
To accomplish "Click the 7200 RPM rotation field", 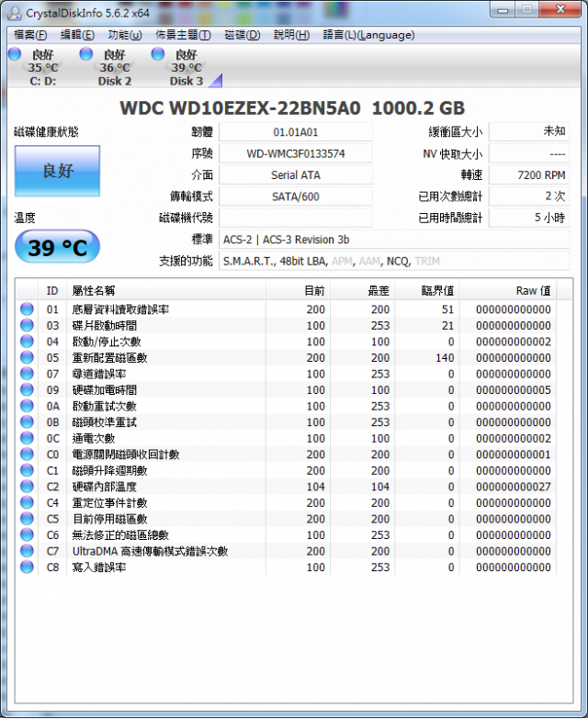I will pyautogui.click(x=529, y=175).
